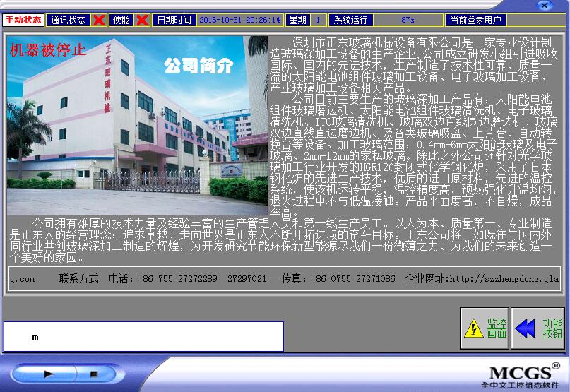Click the company website URL text
The image size is (570, 392).
pyautogui.click(x=482, y=279)
